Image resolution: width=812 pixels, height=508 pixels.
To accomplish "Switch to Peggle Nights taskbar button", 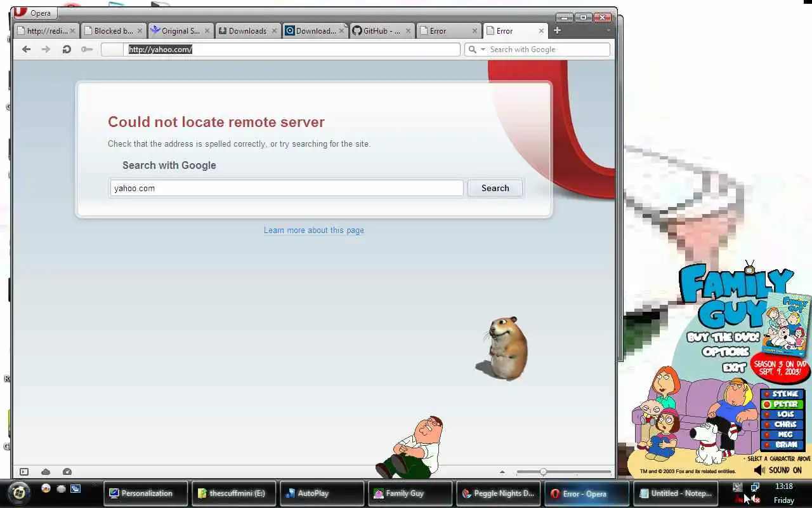I will (498, 493).
